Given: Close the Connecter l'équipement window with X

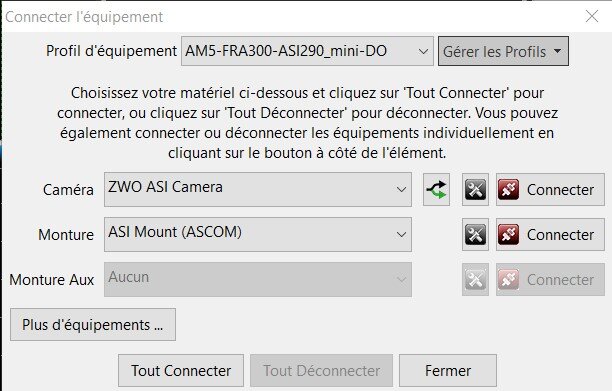Looking at the screenshot, I should point(592,16).
